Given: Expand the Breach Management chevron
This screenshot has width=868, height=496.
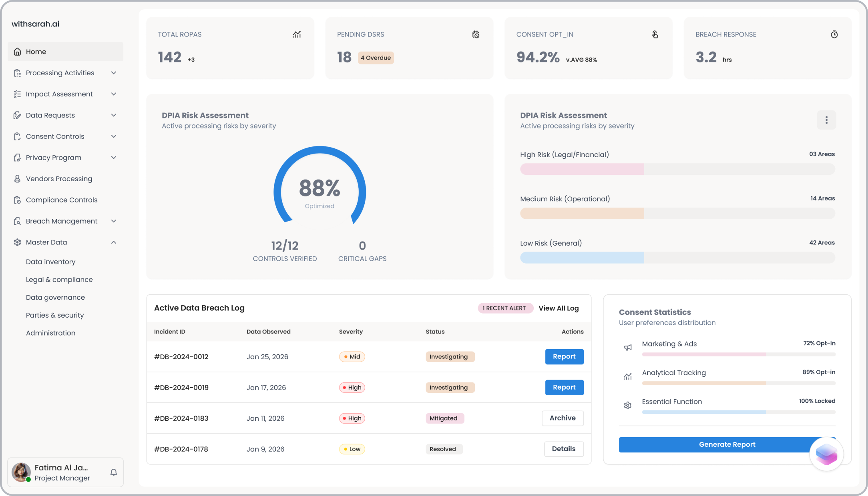Looking at the screenshot, I should tap(114, 221).
